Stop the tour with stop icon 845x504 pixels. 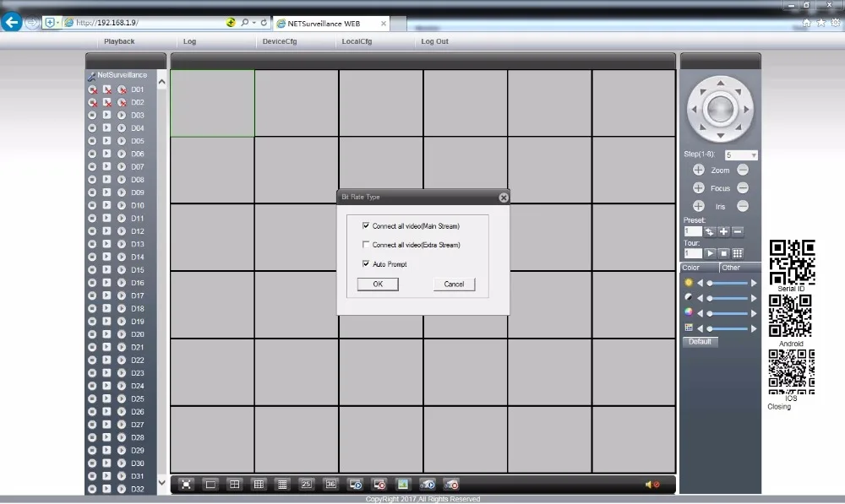(724, 253)
